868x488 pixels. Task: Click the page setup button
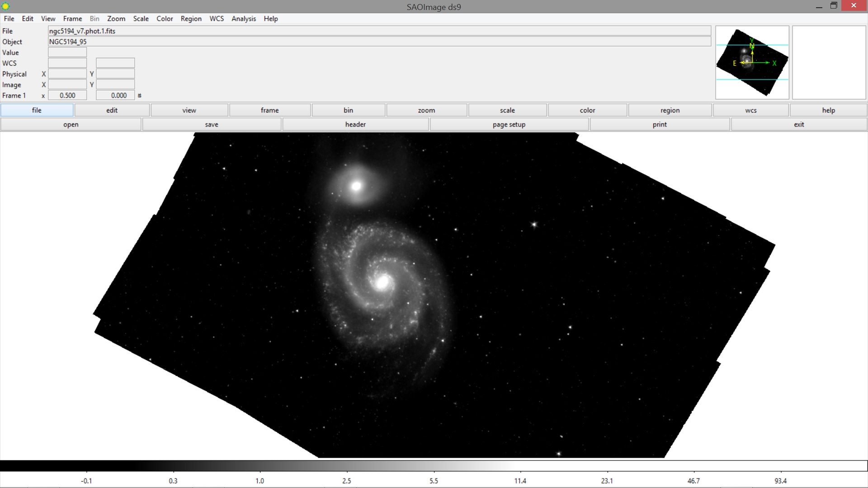509,124
